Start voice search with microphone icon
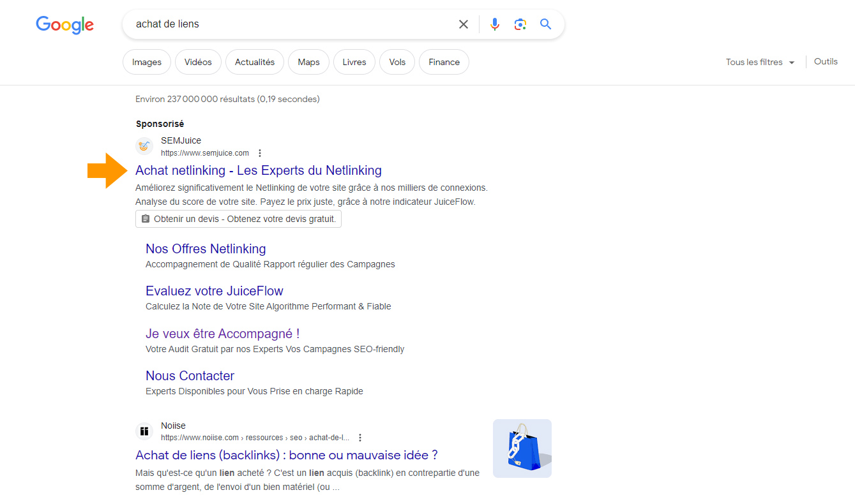855x504 pixels. click(x=494, y=24)
